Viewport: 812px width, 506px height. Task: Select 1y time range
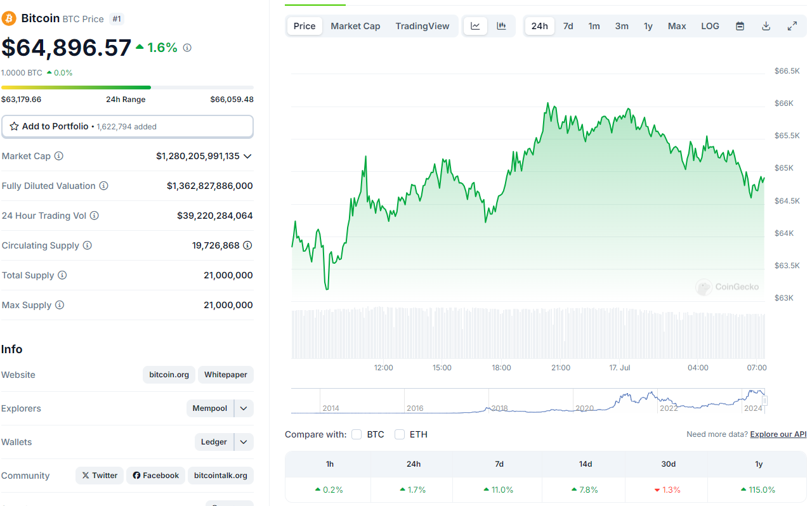click(x=648, y=26)
